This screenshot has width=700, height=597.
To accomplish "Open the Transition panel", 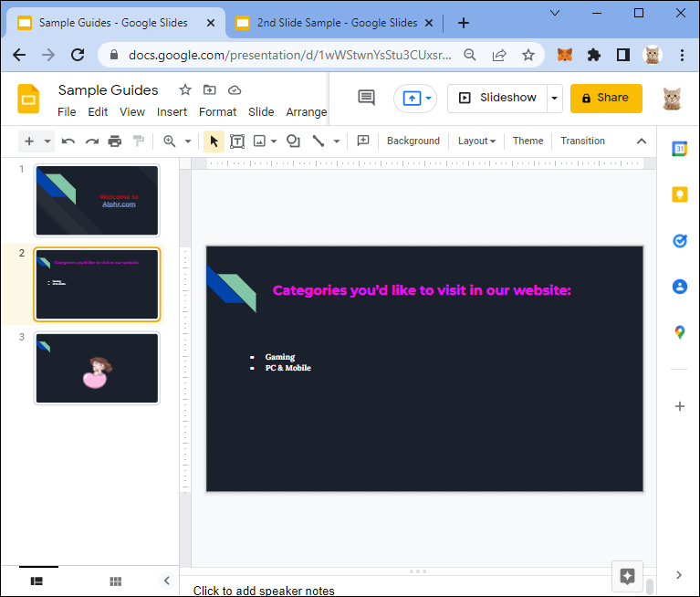I will click(x=582, y=141).
